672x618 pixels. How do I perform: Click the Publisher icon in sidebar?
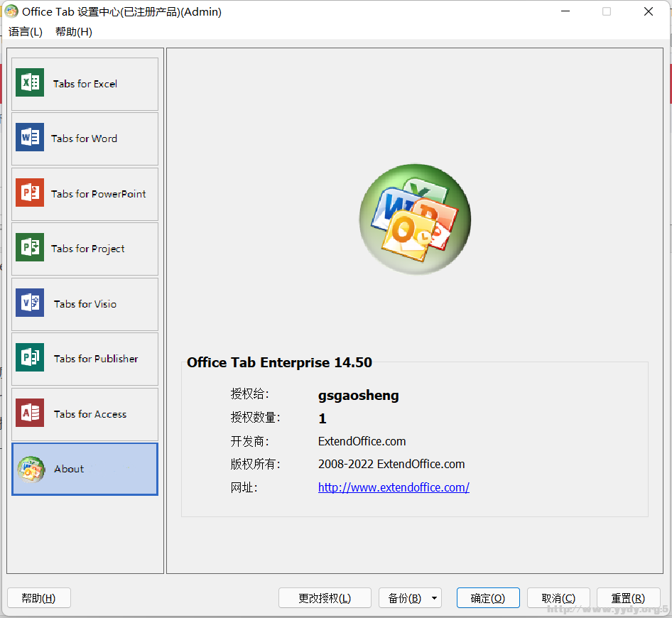click(30, 357)
